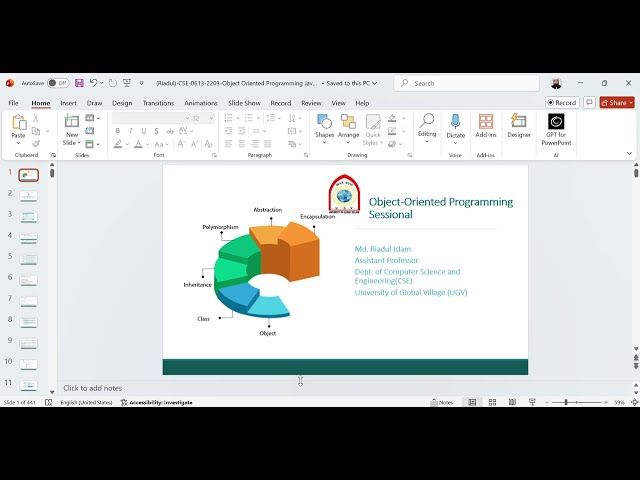Click the Search box

[x=467, y=83]
